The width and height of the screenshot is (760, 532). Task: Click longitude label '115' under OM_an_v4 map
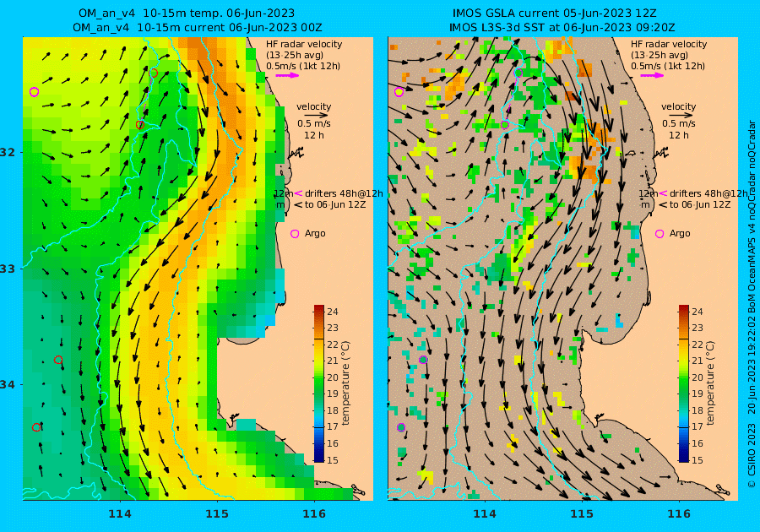217,514
